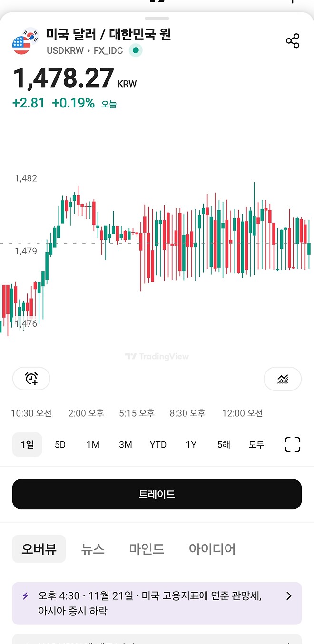Tap the share icon
This screenshot has height=644, width=314.
293,41
